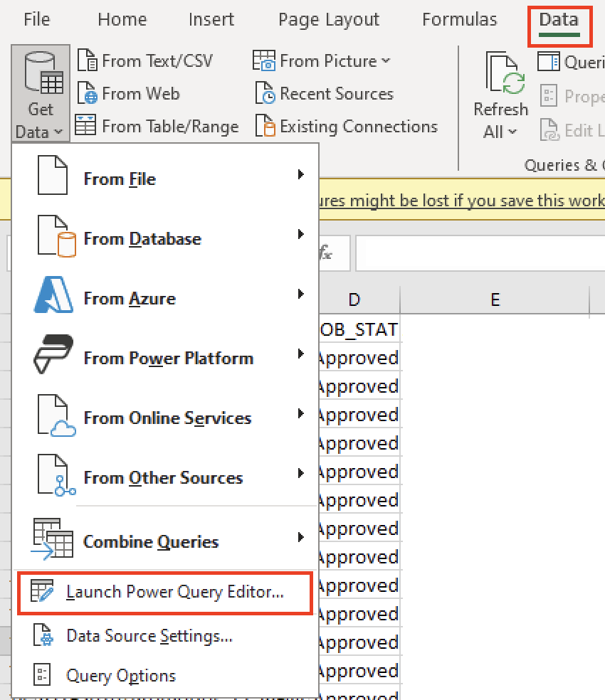Click the From Text/CSV icon
The width and height of the screenshot is (605, 700).
click(x=87, y=60)
